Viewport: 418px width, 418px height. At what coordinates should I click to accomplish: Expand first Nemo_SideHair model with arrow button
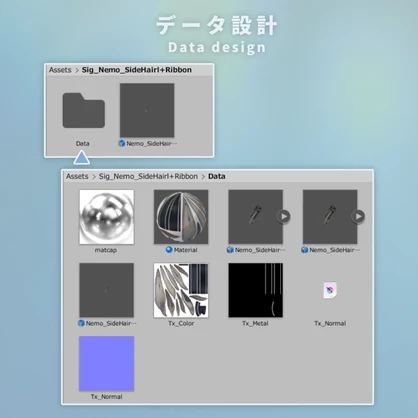coord(284,217)
